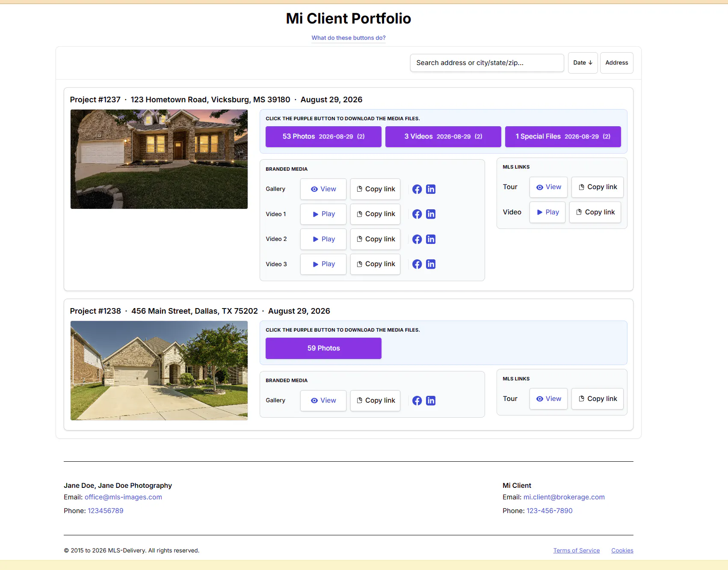Call photographer phone 123456789

106,511
